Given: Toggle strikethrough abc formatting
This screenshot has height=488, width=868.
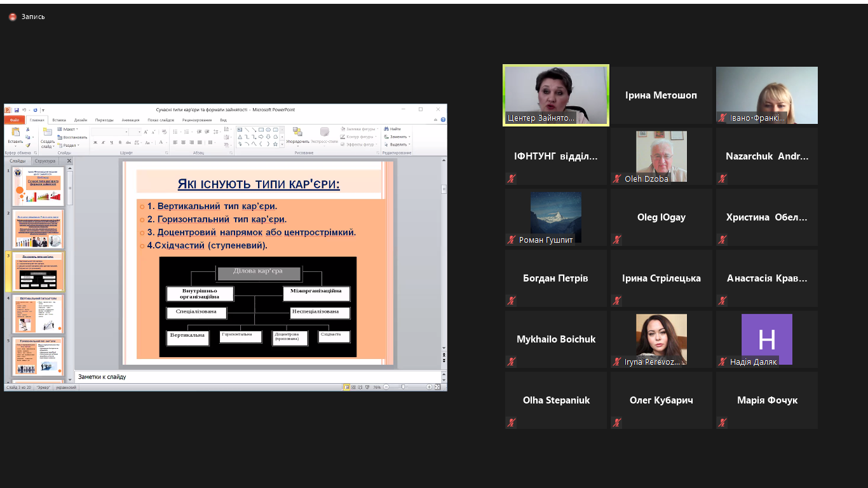Looking at the screenshot, I should click(128, 142).
